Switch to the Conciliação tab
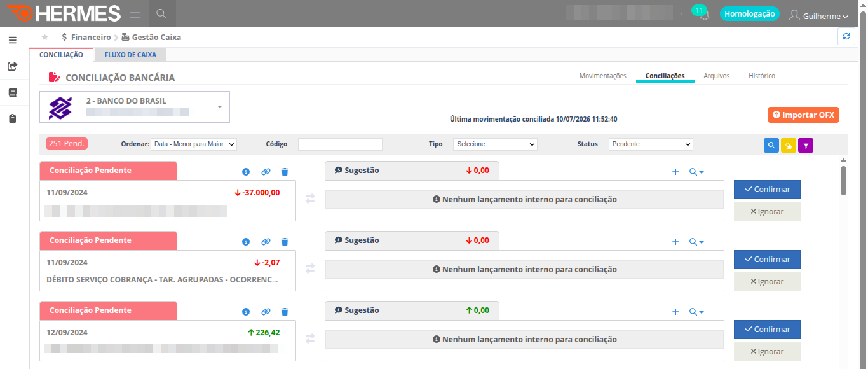Image resolution: width=868 pixels, height=369 pixels. click(61, 55)
